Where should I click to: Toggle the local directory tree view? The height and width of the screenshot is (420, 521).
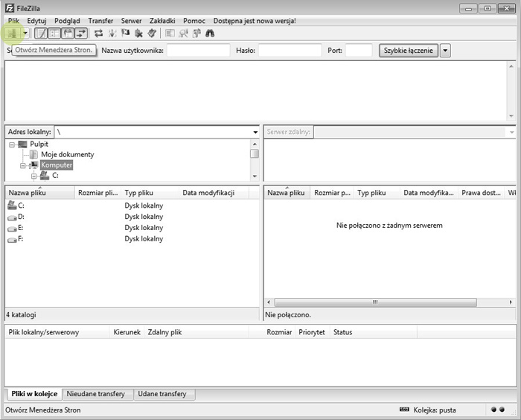coord(54,34)
